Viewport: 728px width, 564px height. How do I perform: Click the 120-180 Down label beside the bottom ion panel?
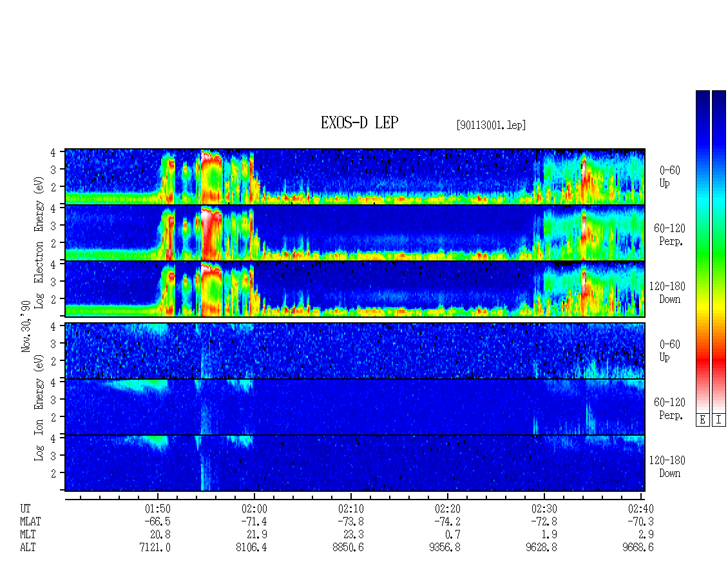coord(667,467)
